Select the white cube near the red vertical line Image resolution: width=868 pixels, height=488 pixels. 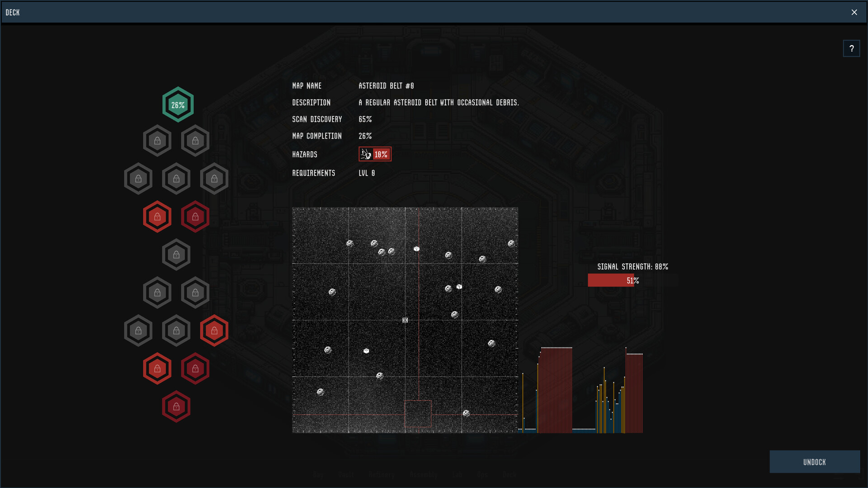[x=416, y=249]
